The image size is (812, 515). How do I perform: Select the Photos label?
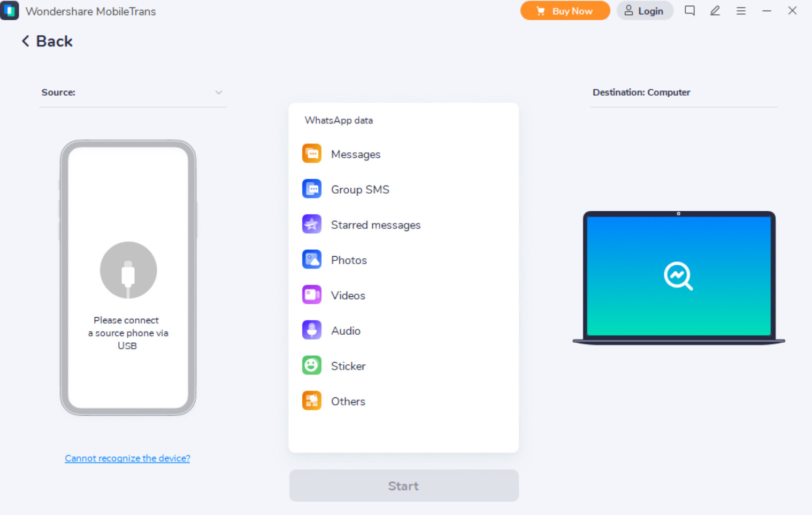click(349, 260)
